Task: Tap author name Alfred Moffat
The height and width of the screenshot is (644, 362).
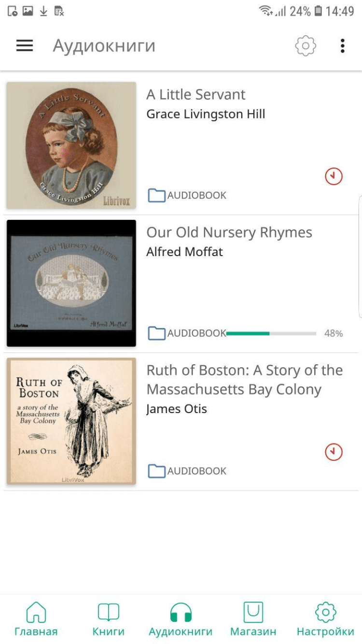Action: click(184, 252)
